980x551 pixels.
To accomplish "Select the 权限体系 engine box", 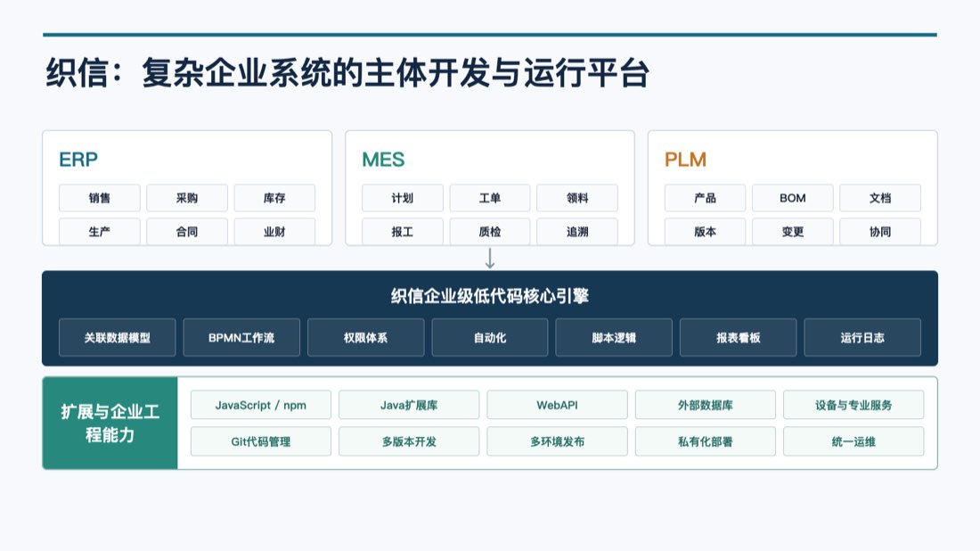I will coord(365,338).
